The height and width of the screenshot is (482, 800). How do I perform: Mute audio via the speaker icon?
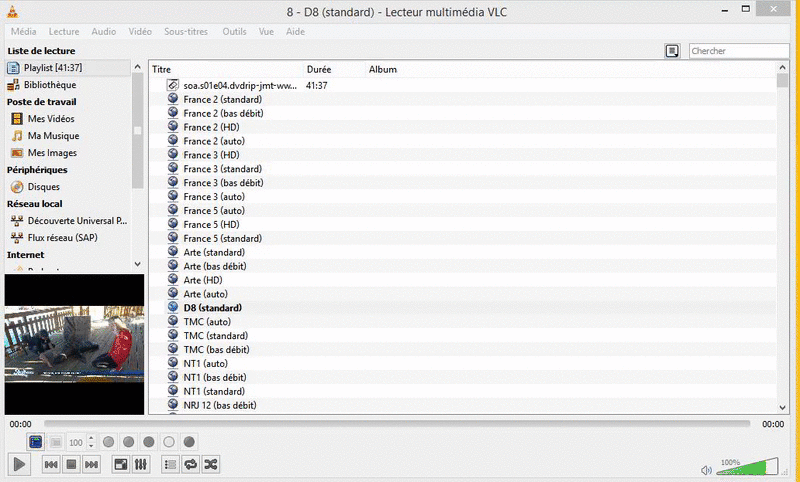(706, 470)
